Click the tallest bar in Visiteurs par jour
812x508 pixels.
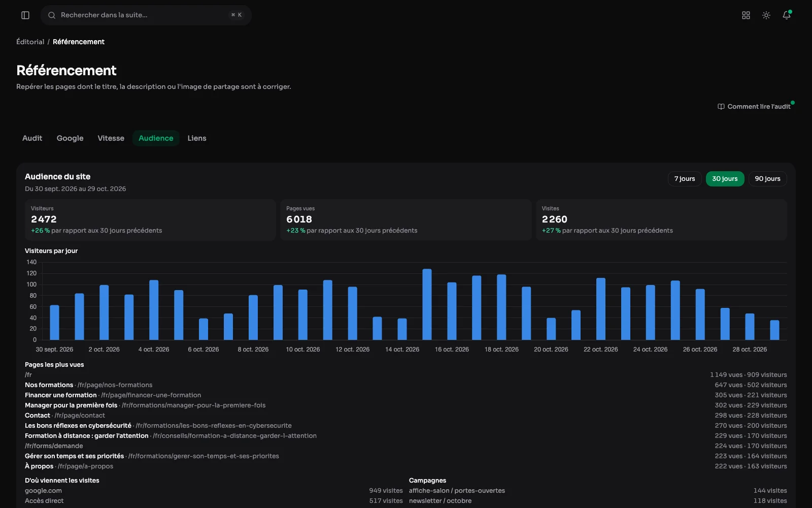coord(427,304)
